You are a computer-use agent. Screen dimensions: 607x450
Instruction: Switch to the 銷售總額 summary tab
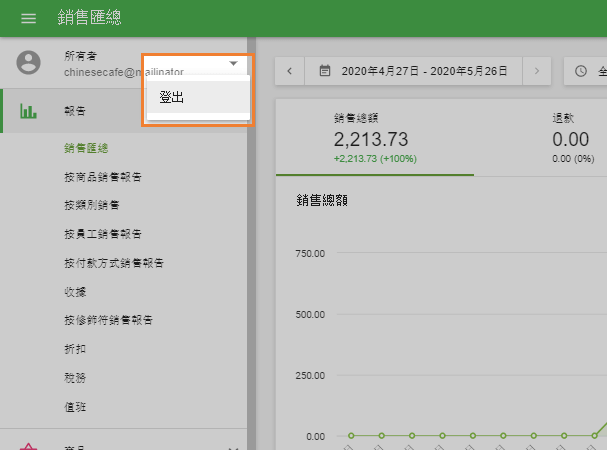pyautogui.click(x=374, y=137)
